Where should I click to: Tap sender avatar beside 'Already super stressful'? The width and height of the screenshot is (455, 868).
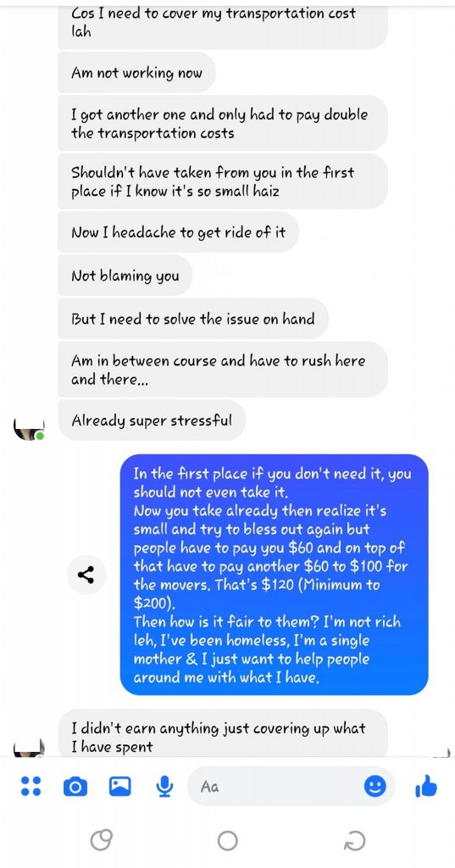[29, 428]
